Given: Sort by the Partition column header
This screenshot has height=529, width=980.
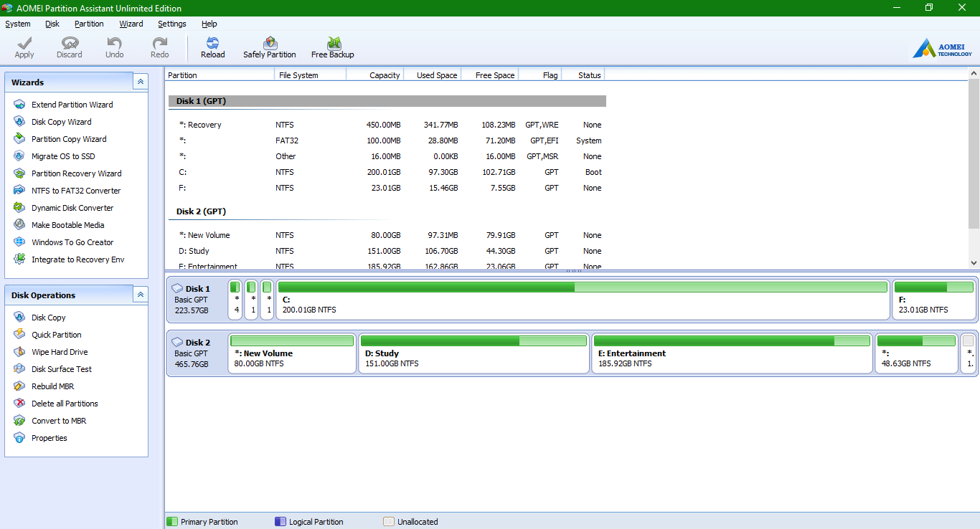Looking at the screenshot, I should coord(220,75).
